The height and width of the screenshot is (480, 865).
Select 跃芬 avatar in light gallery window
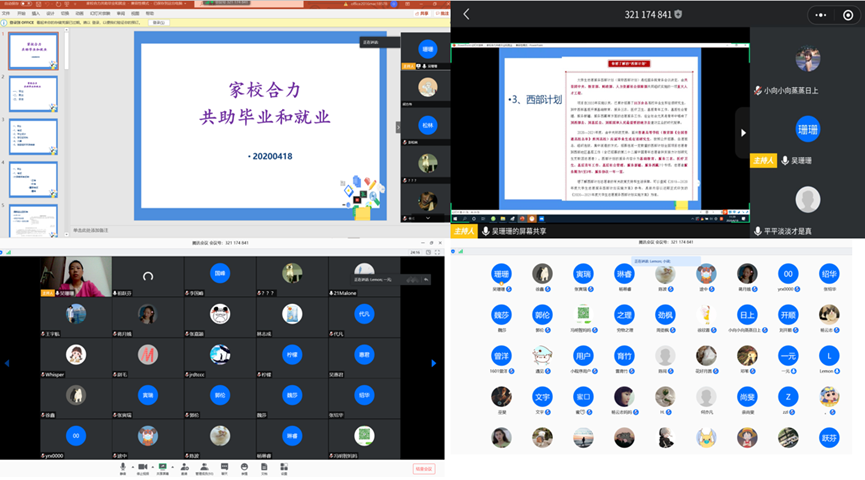tap(829, 438)
